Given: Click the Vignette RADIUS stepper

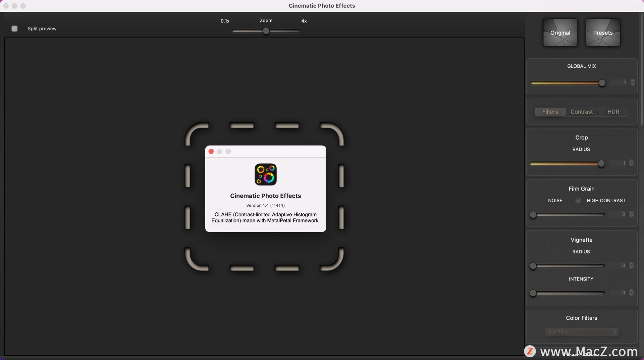Looking at the screenshot, I should point(631,265).
